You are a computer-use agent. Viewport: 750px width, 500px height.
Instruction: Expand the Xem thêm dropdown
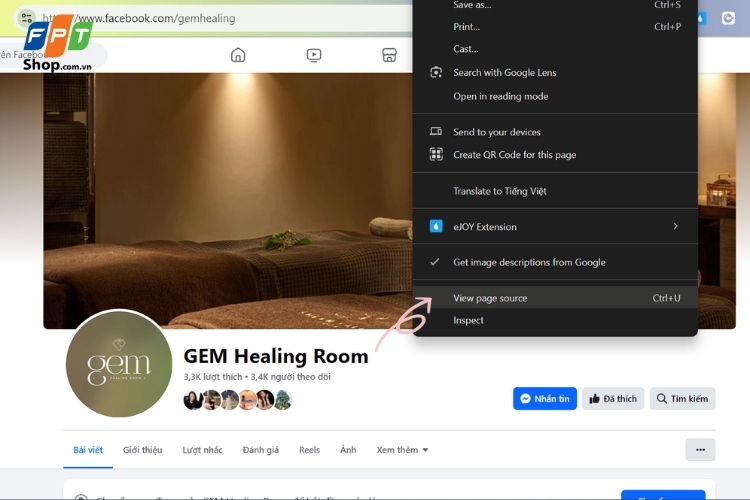pos(402,450)
